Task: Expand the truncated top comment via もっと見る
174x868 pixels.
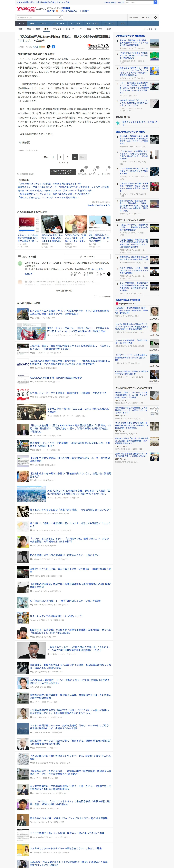Action: pos(97,269)
